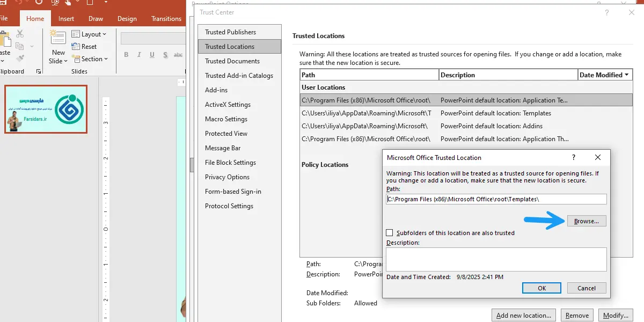Select the location described as PowerPoint default location: Addins
The width and height of the screenshot is (644, 322).
coord(466,126)
